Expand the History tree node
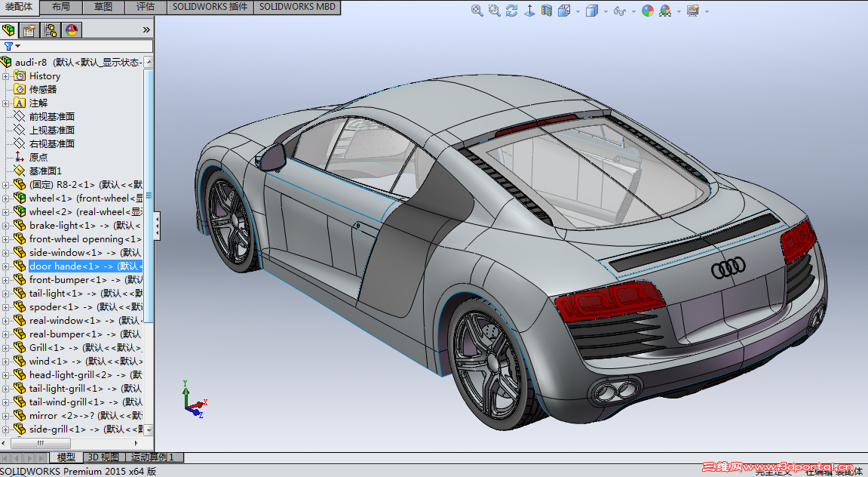868x477 pixels. 5,76
